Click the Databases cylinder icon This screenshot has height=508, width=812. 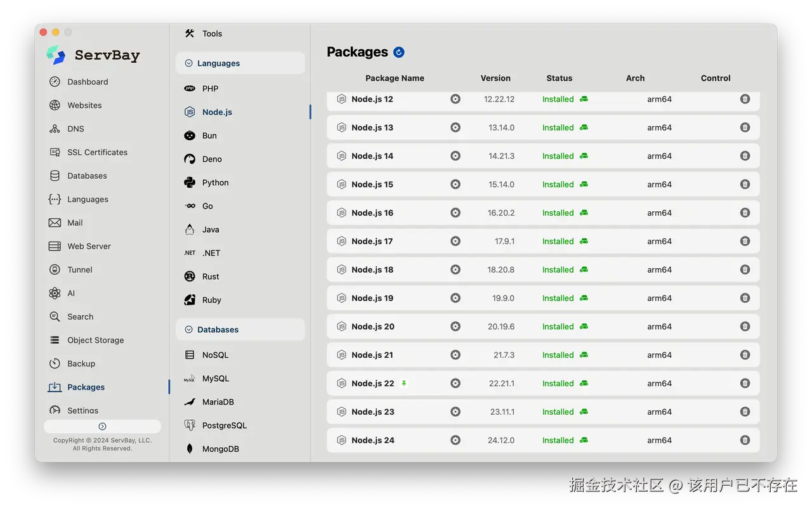55,176
